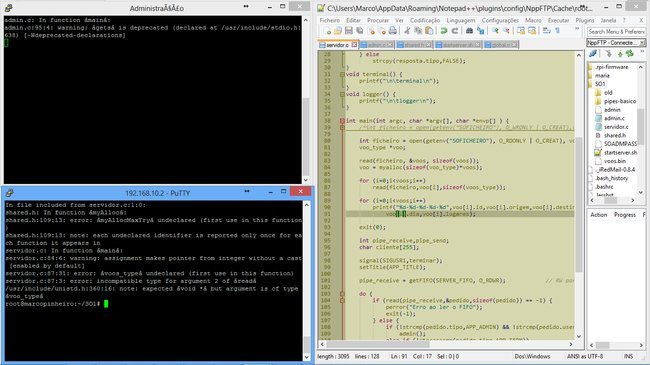650x365 pixels.
Task: Open the Configurações menu
Action: pyautogui.click(x=500, y=20)
